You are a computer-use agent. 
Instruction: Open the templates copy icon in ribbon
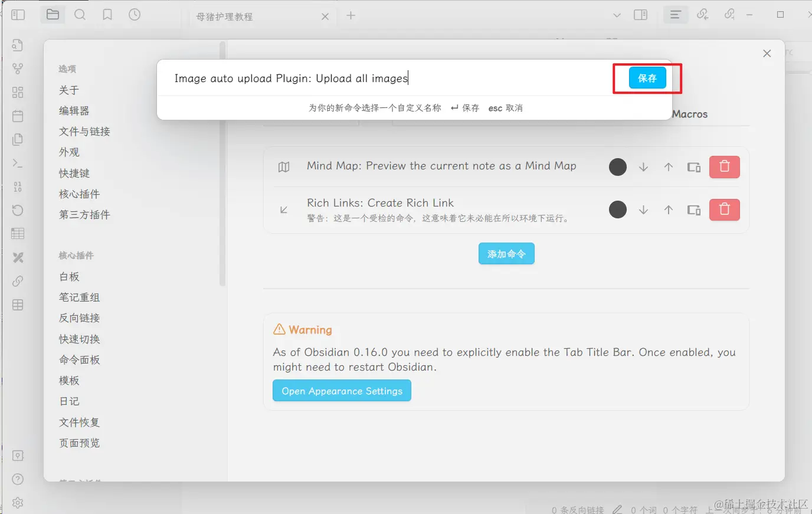click(x=18, y=140)
